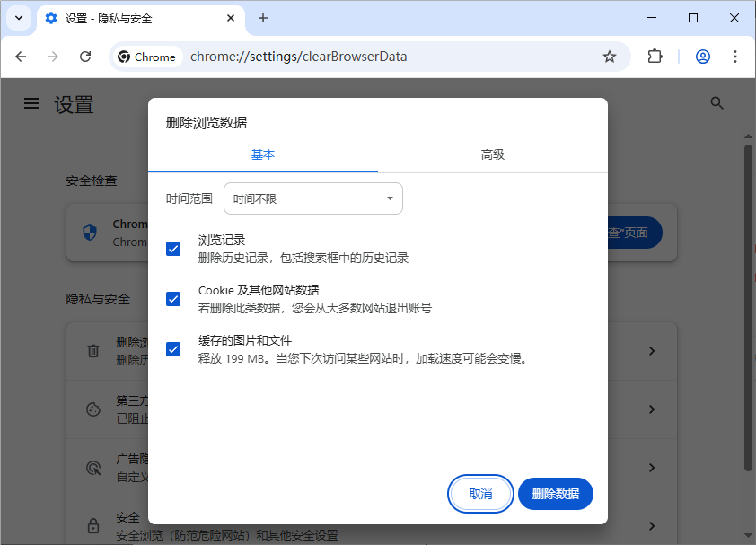Open the extensions puzzle icon
This screenshot has width=756, height=545.
pyautogui.click(x=655, y=56)
